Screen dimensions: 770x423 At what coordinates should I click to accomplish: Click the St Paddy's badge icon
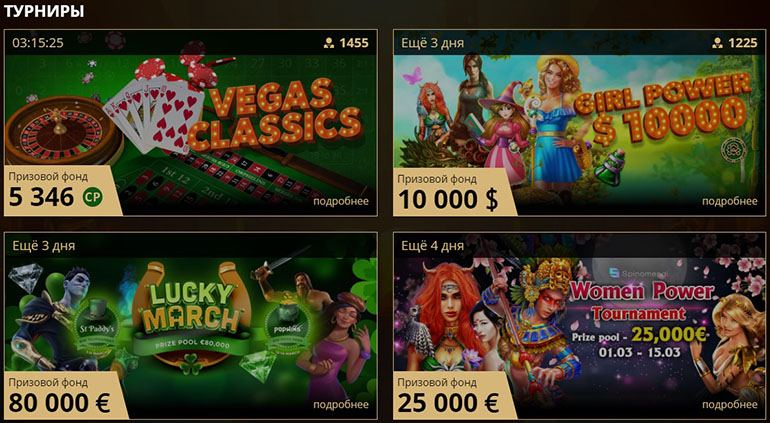pyautogui.click(x=97, y=324)
